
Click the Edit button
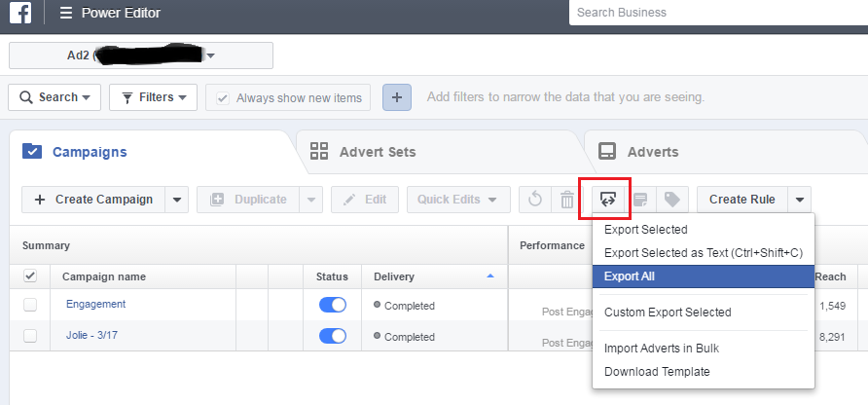point(365,200)
